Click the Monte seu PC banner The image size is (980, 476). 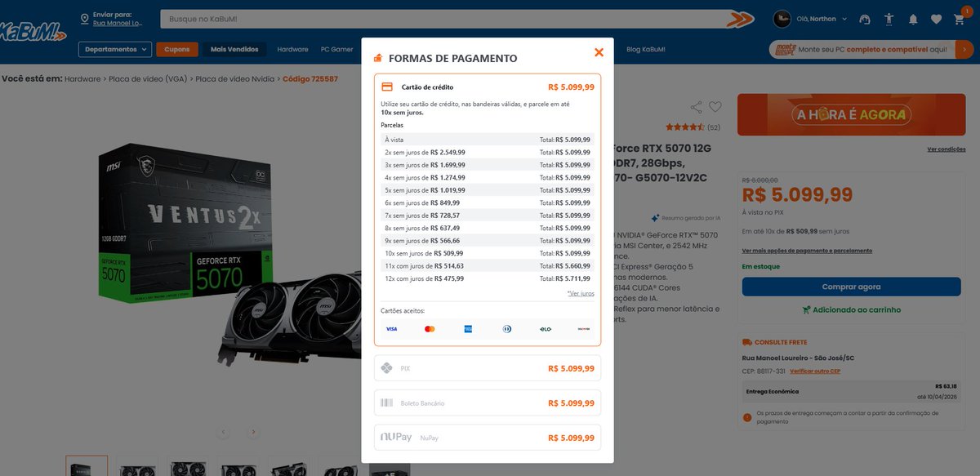(871, 50)
